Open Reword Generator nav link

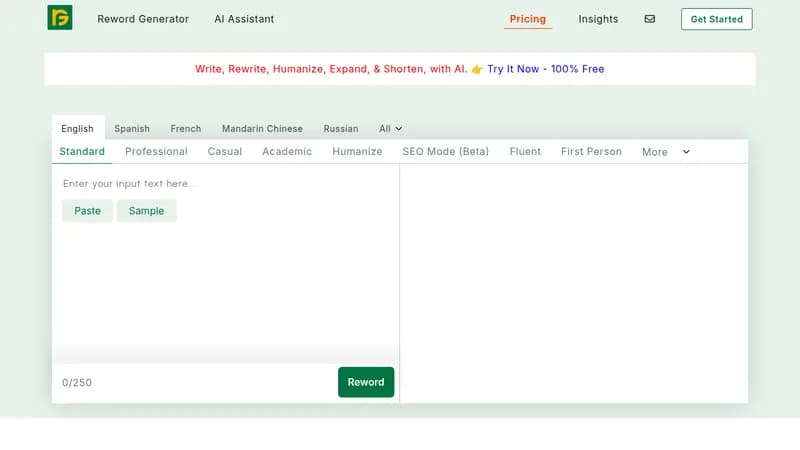coord(143,19)
